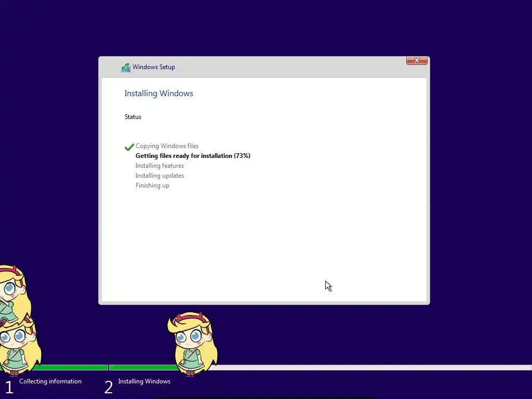The width and height of the screenshot is (532, 399).
Task: Click the 'Installing Windows' step label at bottom
Action: click(144, 381)
